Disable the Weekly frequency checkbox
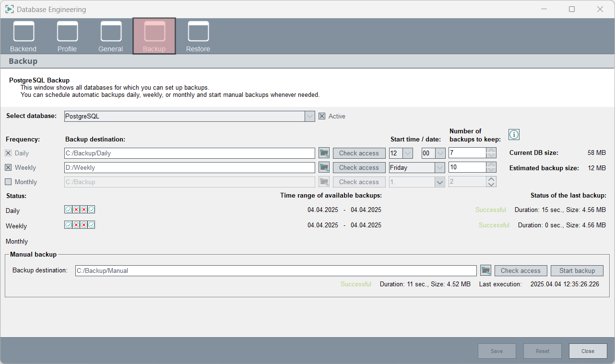 [x=8, y=168]
